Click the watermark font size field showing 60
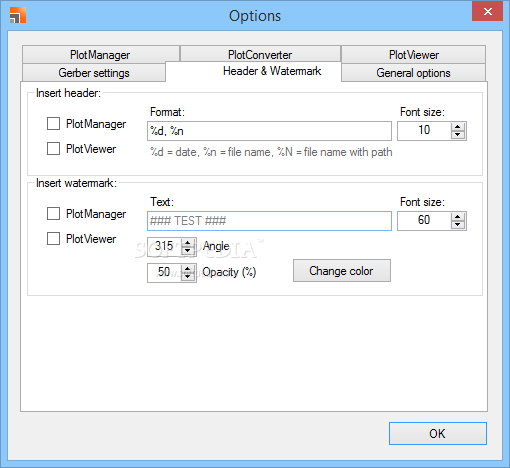This screenshot has height=468, width=510. point(424,221)
